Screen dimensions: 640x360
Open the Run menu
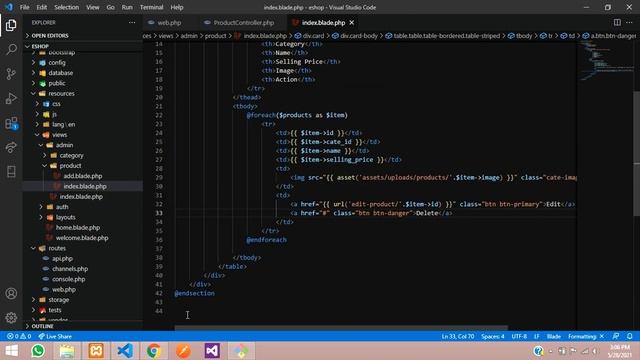tap(127, 7)
